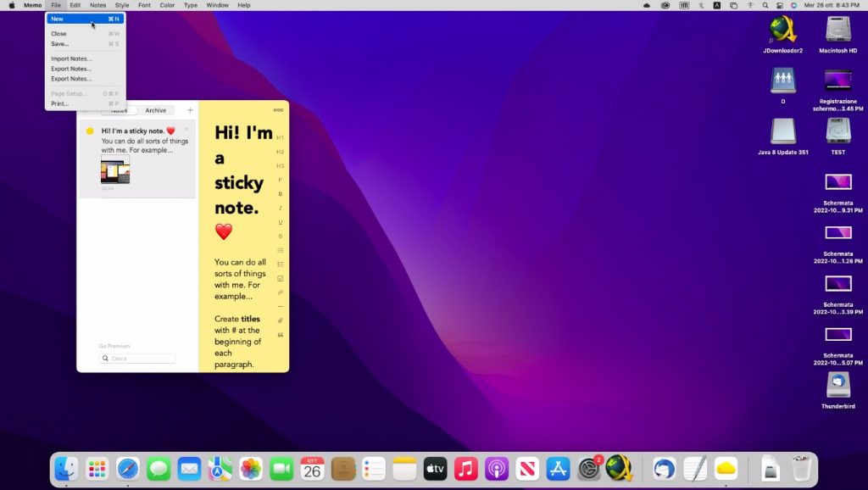
Task: Open the three-dot options menu on the note
Action: click(x=278, y=110)
